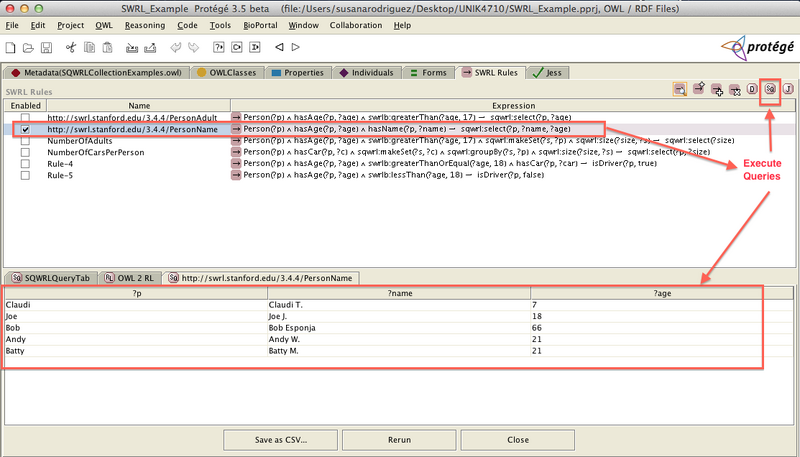The width and height of the screenshot is (800, 457).
Task: Click the ?name column header
Action: point(399,293)
